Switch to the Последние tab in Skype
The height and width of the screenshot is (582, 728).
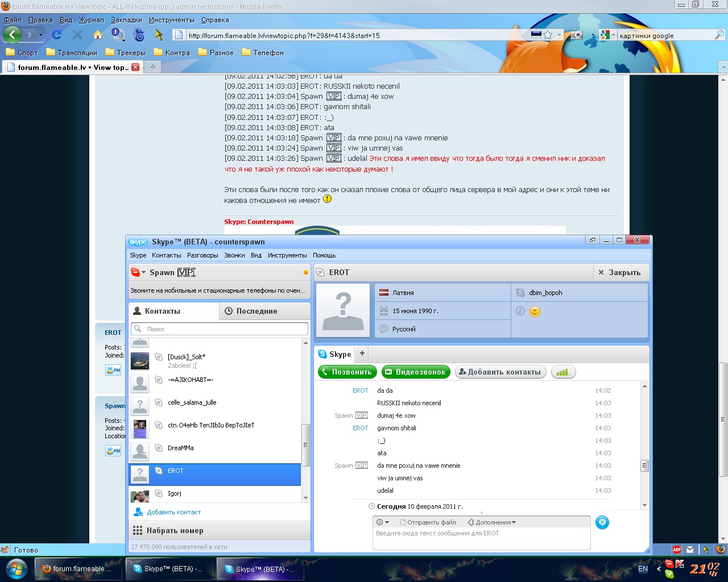point(264,311)
